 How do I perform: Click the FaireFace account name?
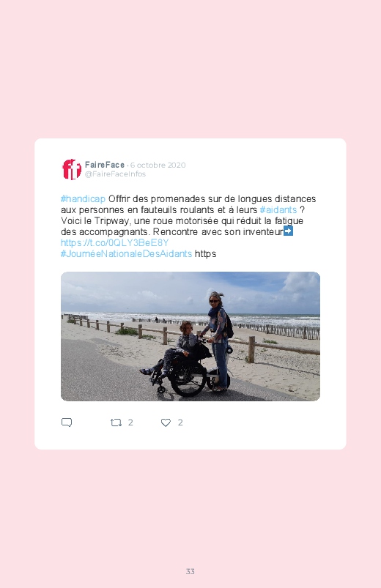tap(105, 165)
